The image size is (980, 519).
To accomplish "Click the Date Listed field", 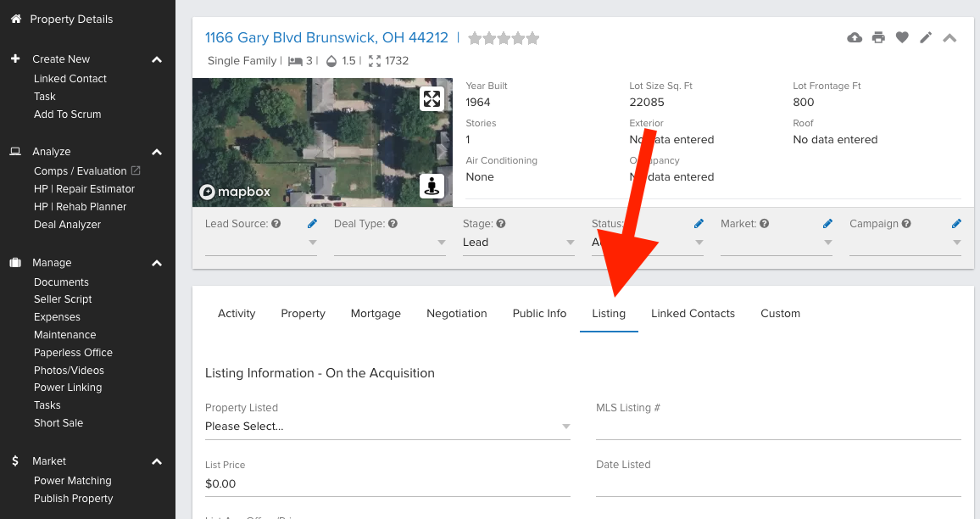I will tap(778, 484).
